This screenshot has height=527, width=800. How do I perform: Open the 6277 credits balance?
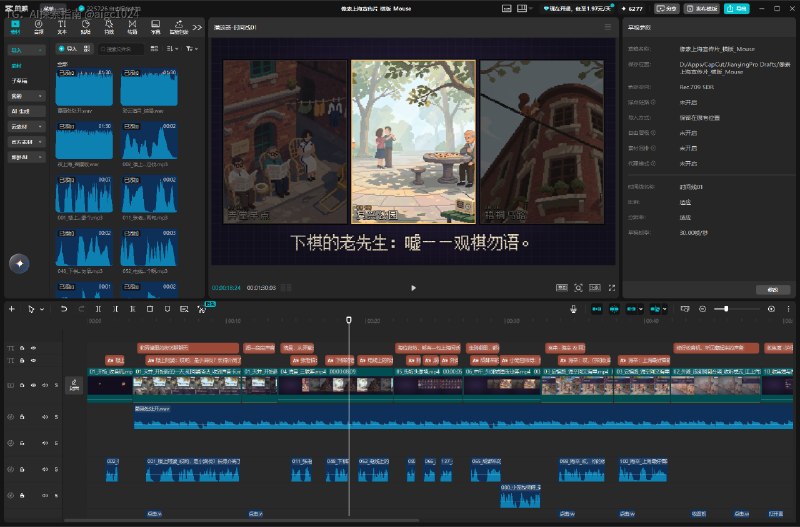point(632,9)
